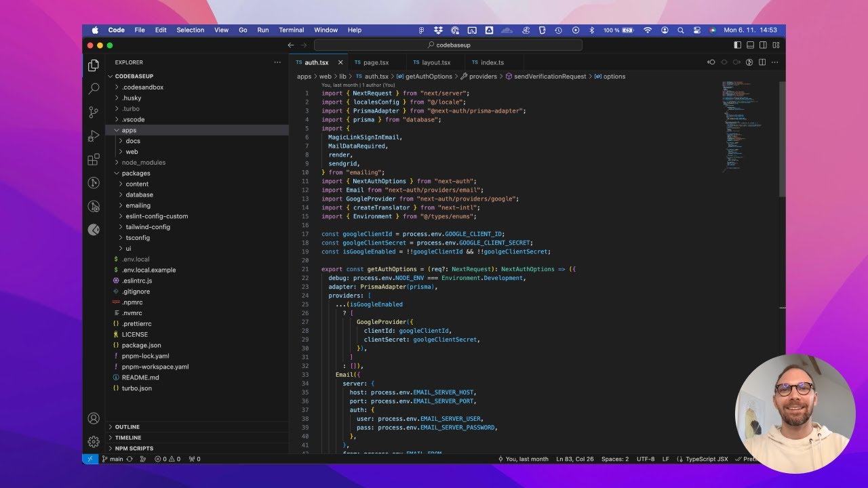The height and width of the screenshot is (488, 868).
Task: Open Explorer views and more actions ellipsis
Action: coord(277,62)
